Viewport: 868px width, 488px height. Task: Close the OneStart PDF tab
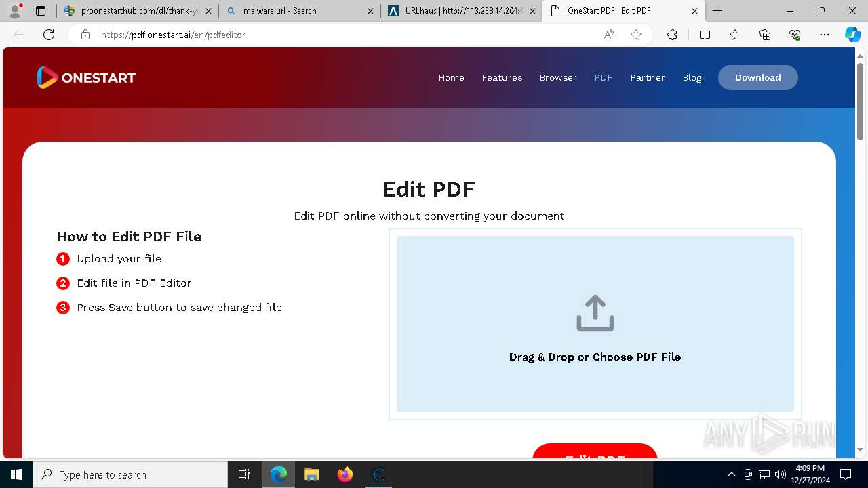pyautogui.click(x=694, y=11)
